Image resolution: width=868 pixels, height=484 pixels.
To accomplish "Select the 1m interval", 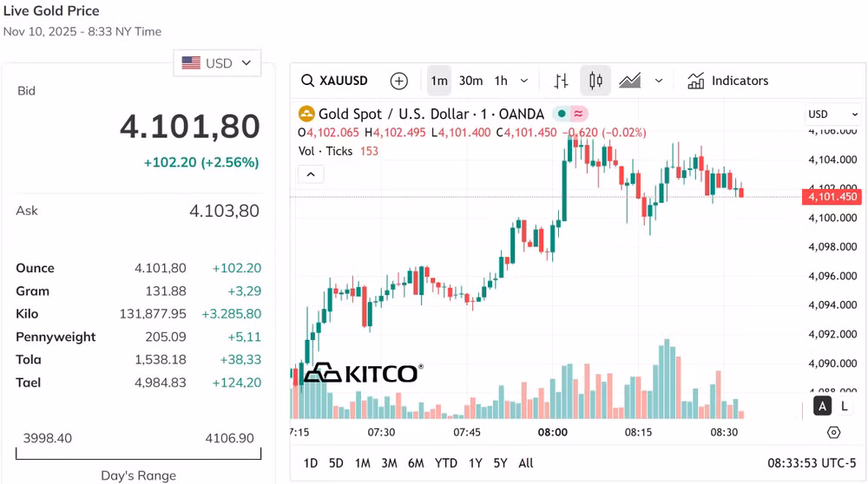I will (439, 81).
